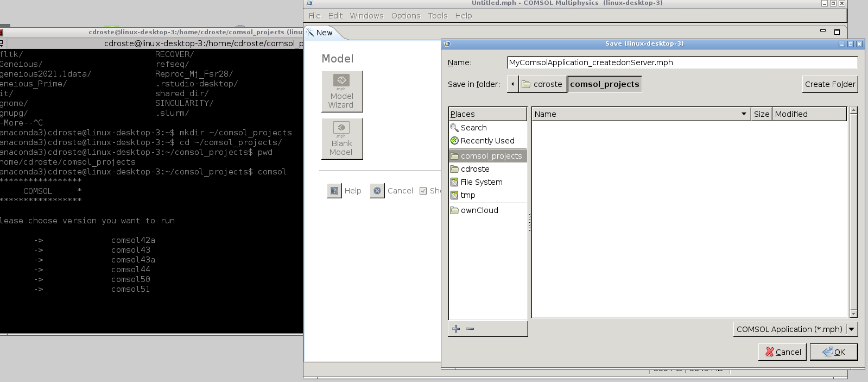The width and height of the screenshot is (868, 382).
Task: Cancel the New model page
Action: [x=392, y=191]
